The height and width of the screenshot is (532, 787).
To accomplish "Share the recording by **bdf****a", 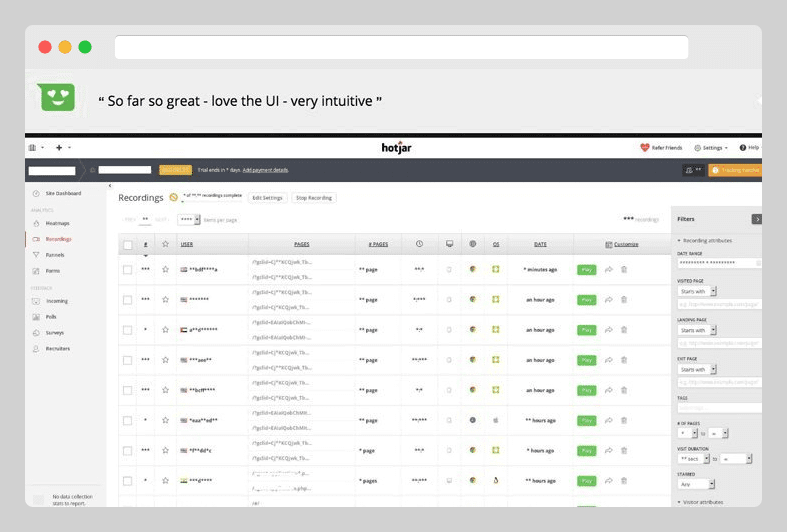I will (609, 270).
